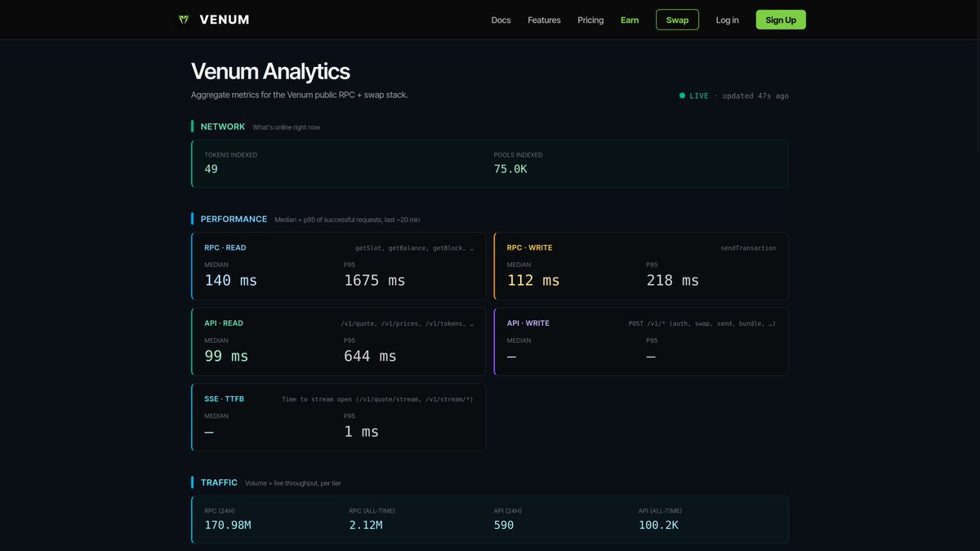Click the RPC write median 112 ms

coord(533,280)
